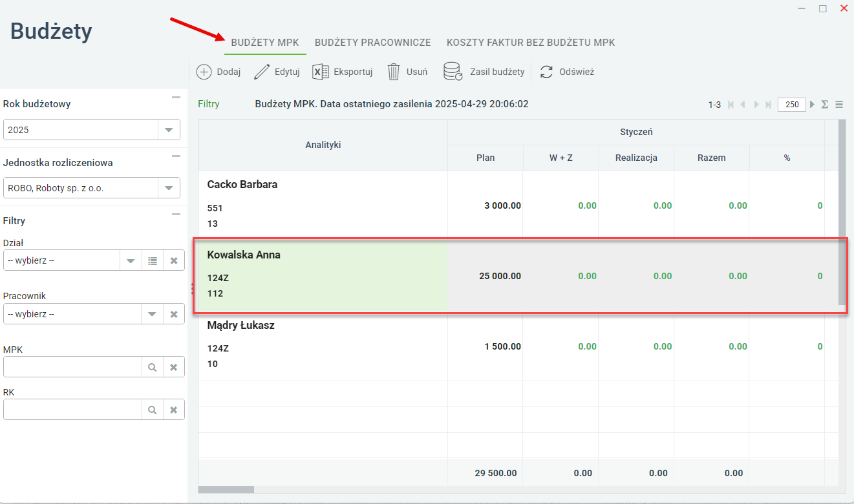This screenshot has height=504, width=854.
Task: Click the arrow right of the 250 field
Action: [x=812, y=105]
